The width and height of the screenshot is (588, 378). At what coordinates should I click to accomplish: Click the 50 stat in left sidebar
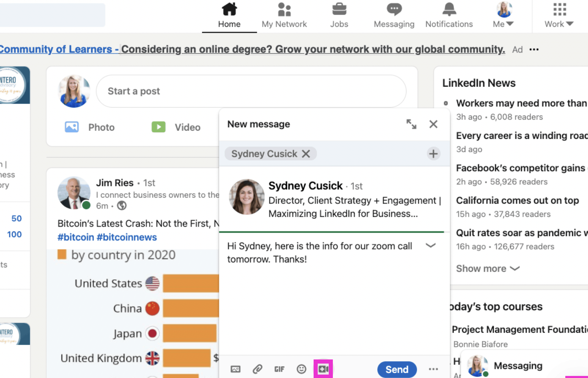point(17,219)
